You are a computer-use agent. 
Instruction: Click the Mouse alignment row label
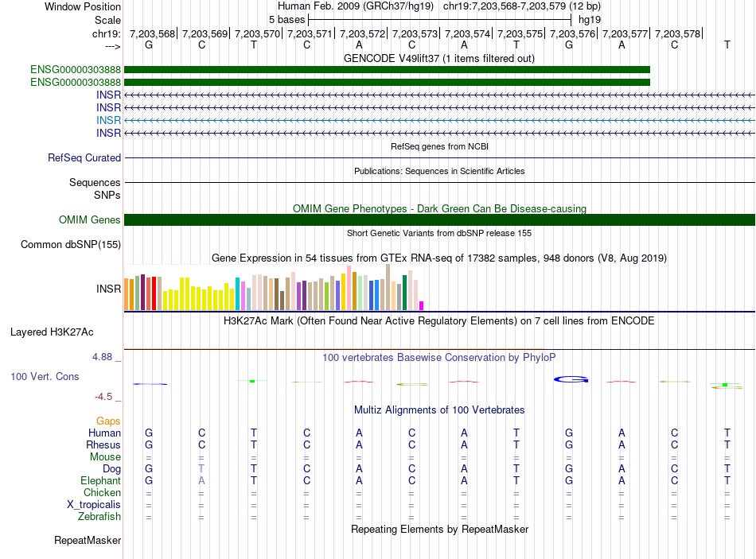tap(105, 457)
